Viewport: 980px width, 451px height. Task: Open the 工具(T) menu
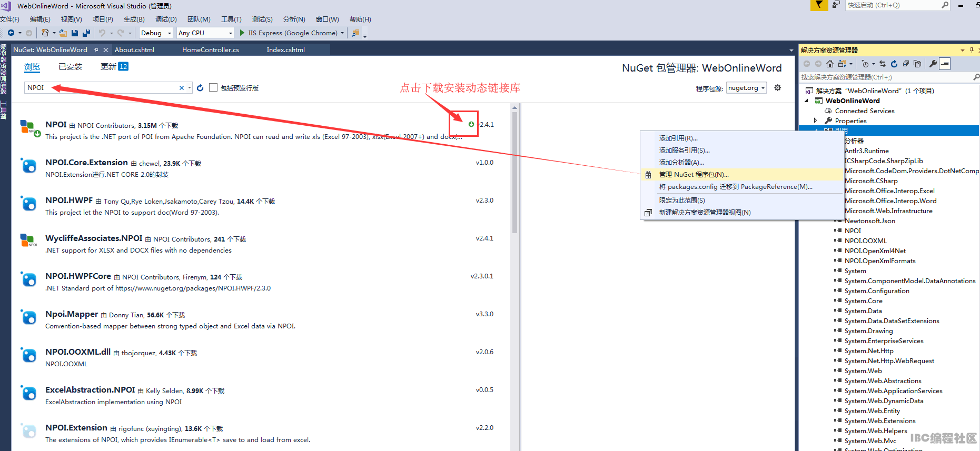(x=231, y=19)
